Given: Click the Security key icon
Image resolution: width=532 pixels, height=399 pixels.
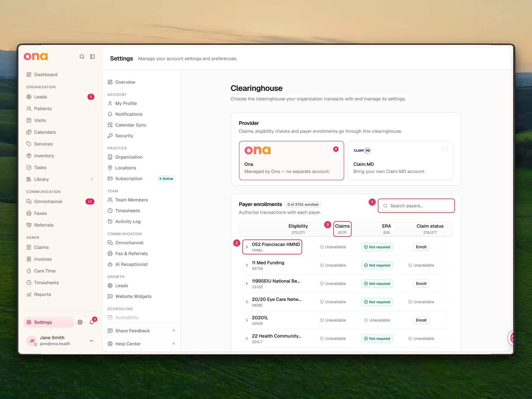Looking at the screenshot, I should 110,136.
